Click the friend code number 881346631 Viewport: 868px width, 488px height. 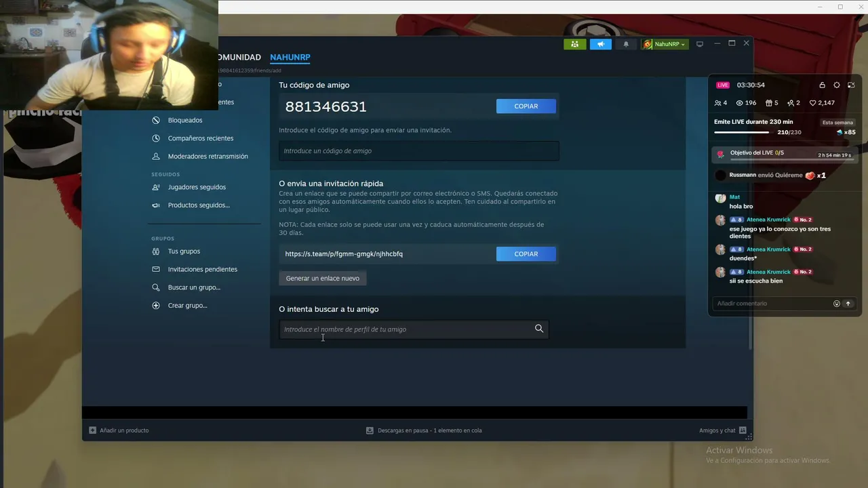[x=326, y=106]
